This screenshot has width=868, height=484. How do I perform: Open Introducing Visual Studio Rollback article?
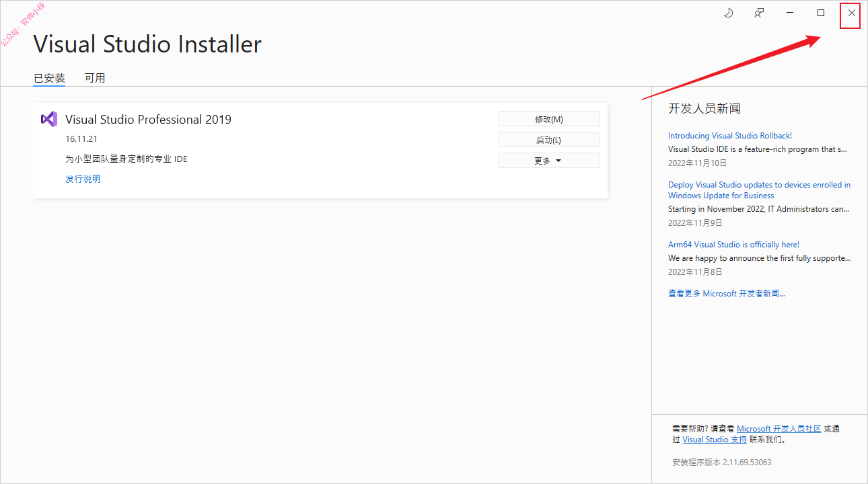click(x=730, y=136)
